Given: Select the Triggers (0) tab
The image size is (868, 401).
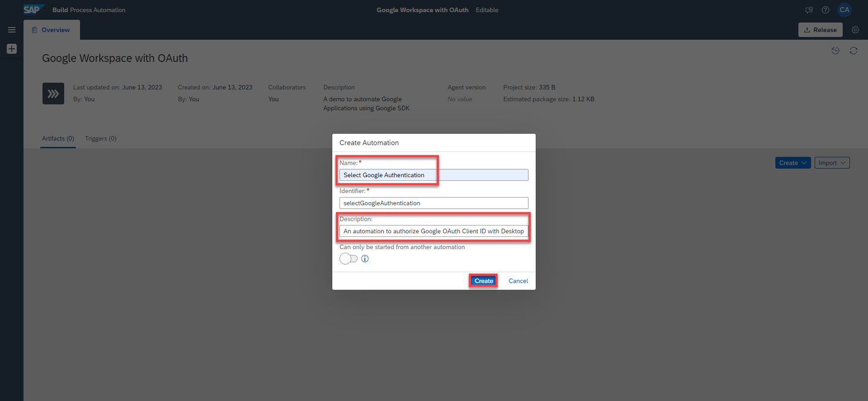Looking at the screenshot, I should point(101,139).
